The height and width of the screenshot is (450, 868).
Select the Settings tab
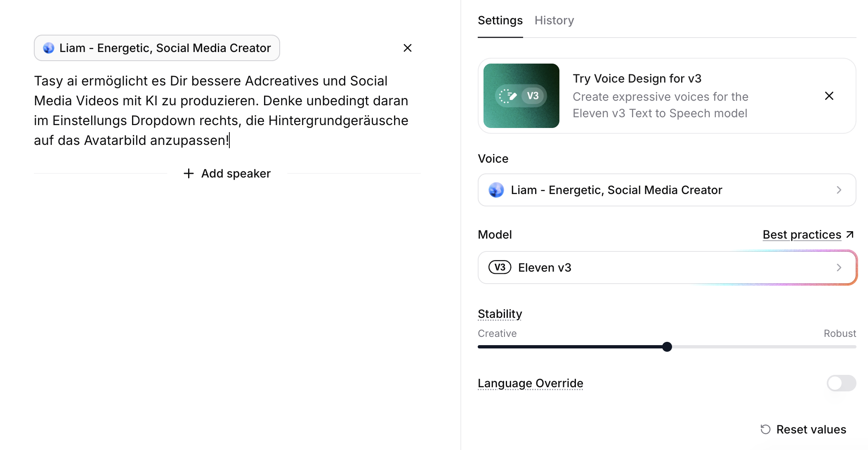click(500, 20)
